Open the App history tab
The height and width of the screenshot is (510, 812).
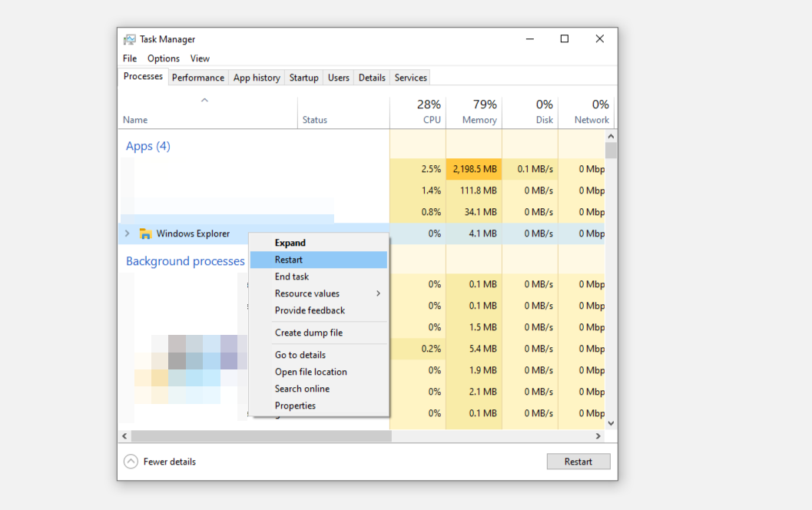coord(257,77)
